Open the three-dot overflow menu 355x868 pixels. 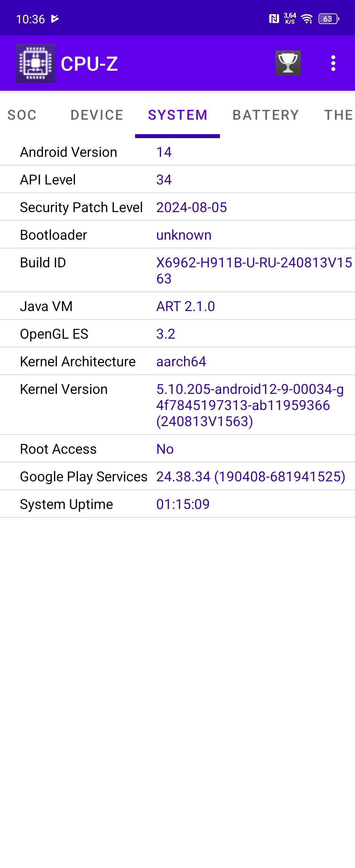(x=333, y=63)
